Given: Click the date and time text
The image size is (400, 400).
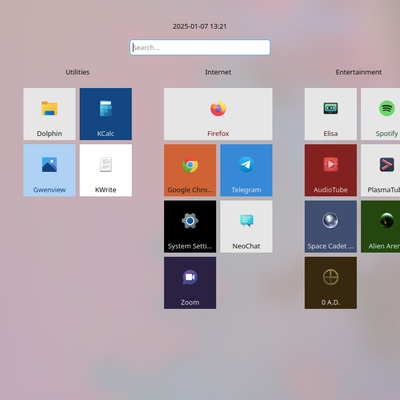Looking at the screenshot, I should click(x=200, y=26).
